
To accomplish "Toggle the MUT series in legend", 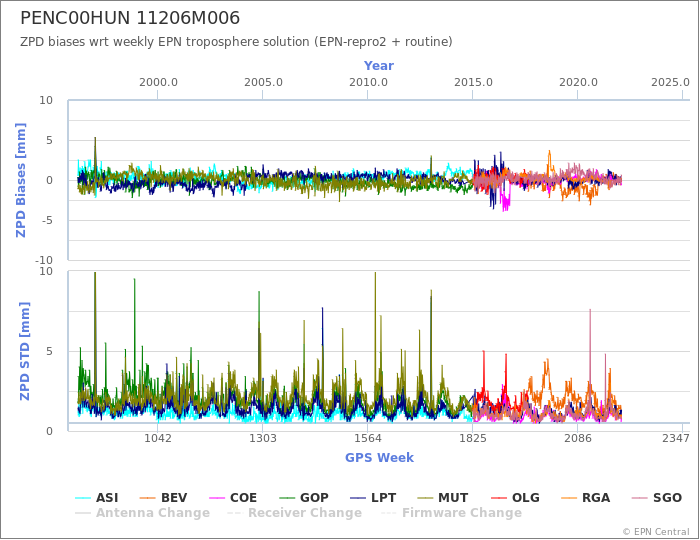I will click(x=442, y=498).
